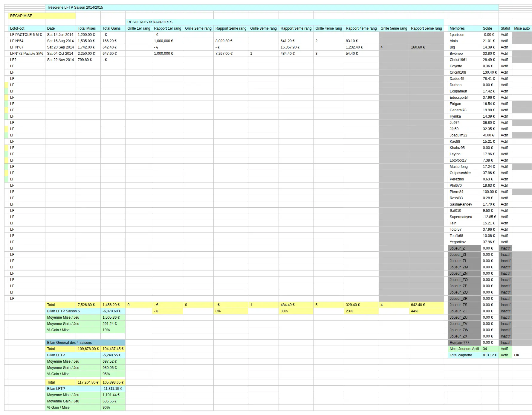Click member name "Cricri9108"
Viewport: 532px width, 415px height.
click(x=464, y=72)
